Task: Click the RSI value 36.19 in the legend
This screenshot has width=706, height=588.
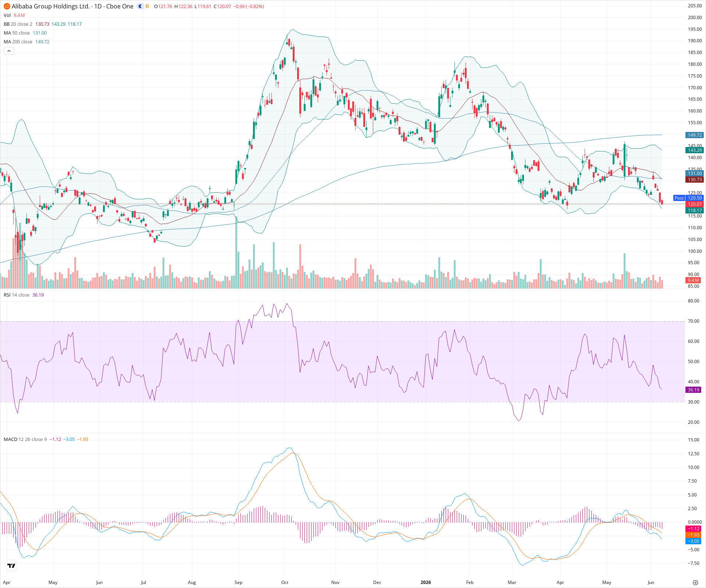Action: coord(38,295)
